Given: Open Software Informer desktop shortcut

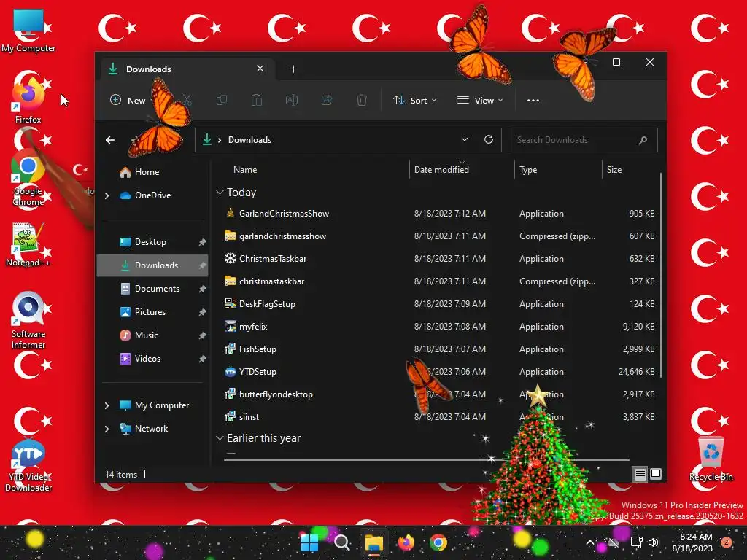Looking at the screenshot, I should tap(28, 321).
